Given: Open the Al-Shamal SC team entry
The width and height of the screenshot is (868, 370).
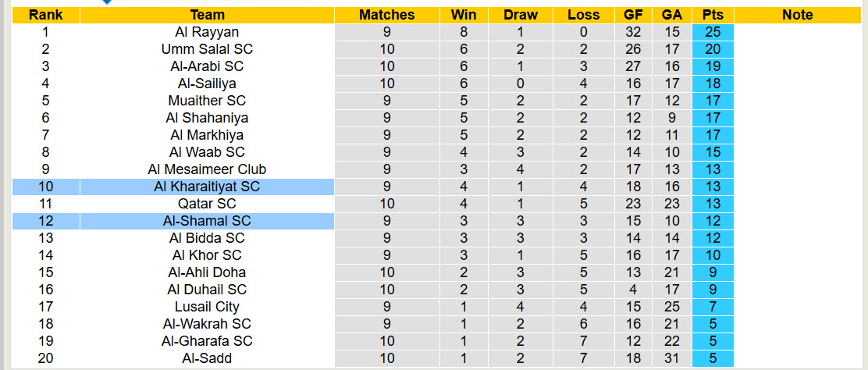Looking at the screenshot, I should [207, 221].
